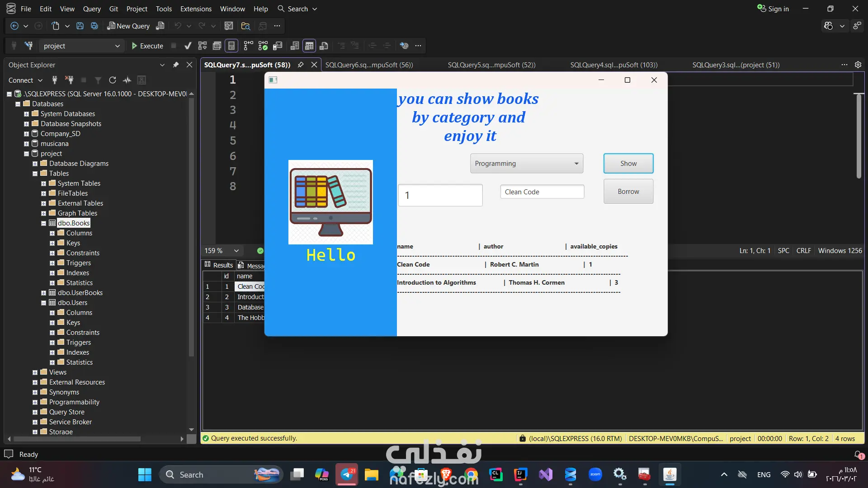Open Activity Monitor from Object Explorer toolbar
Image resolution: width=868 pixels, height=488 pixels.
[x=127, y=80]
